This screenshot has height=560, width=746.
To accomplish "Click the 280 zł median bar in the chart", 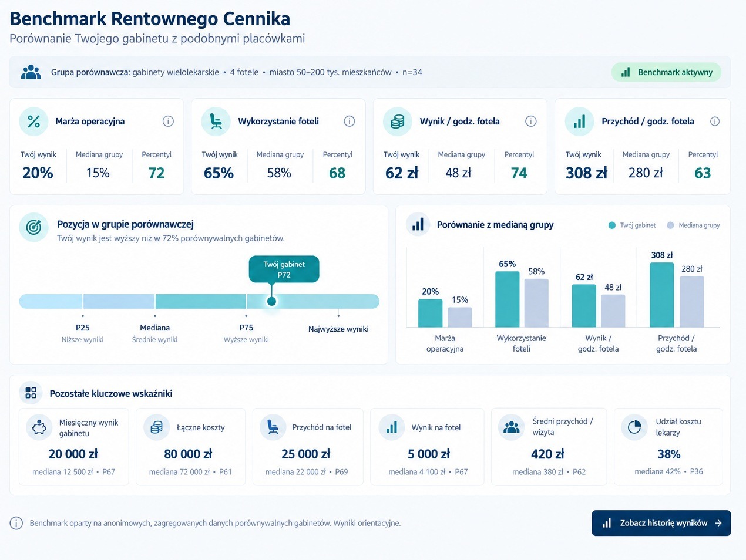I will tap(692, 301).
